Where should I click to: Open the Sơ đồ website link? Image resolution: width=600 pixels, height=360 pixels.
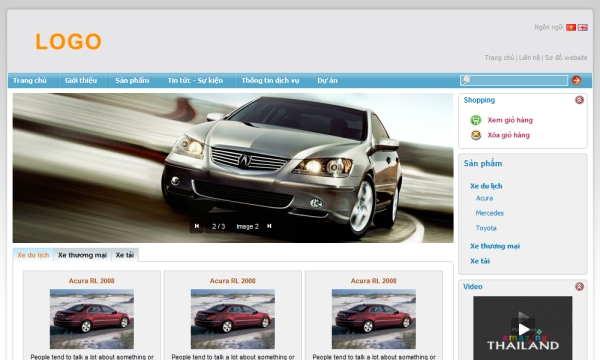coord(566,58)
